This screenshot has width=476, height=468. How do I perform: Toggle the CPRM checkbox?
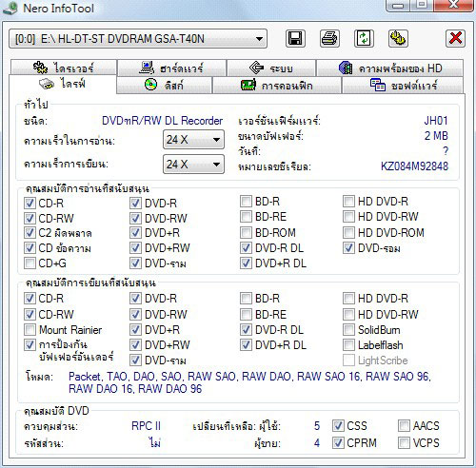point(338,442)
